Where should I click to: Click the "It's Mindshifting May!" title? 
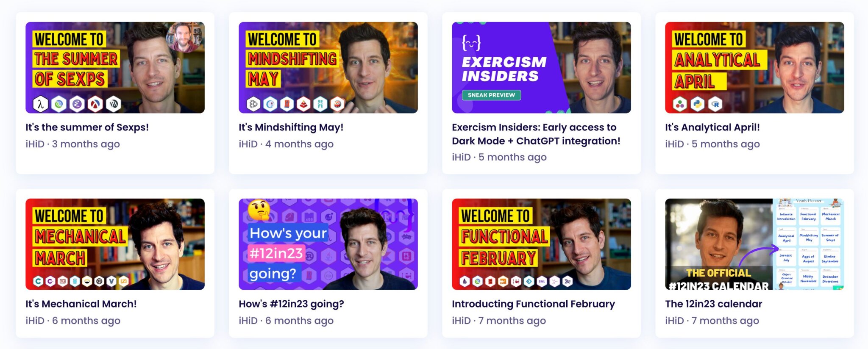291,127
